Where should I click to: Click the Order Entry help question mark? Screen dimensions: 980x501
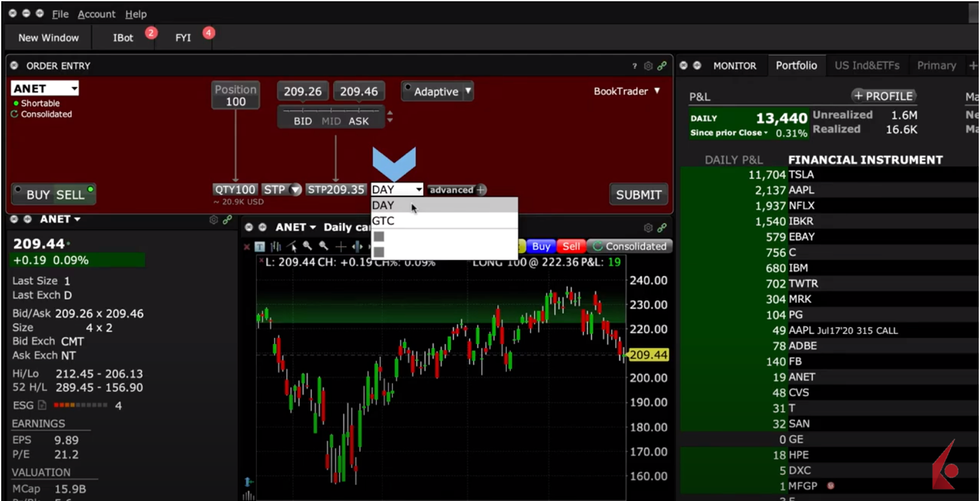click(634, 66)
